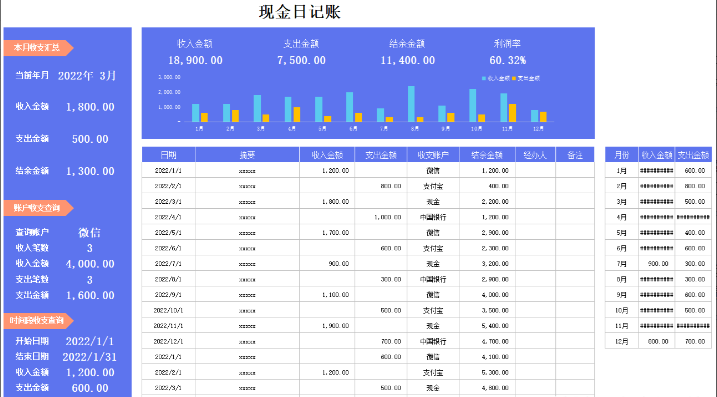
Task: Click the blue 10月 income bar in the chart
Action: pyautogui.click(x=472, y=105)
